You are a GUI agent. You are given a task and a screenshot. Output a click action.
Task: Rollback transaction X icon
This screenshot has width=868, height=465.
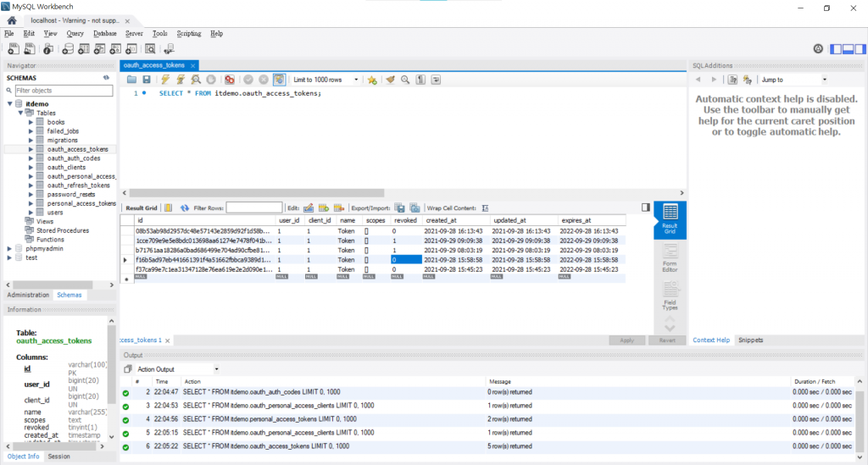pyautogui.click(x=264, y=80)
